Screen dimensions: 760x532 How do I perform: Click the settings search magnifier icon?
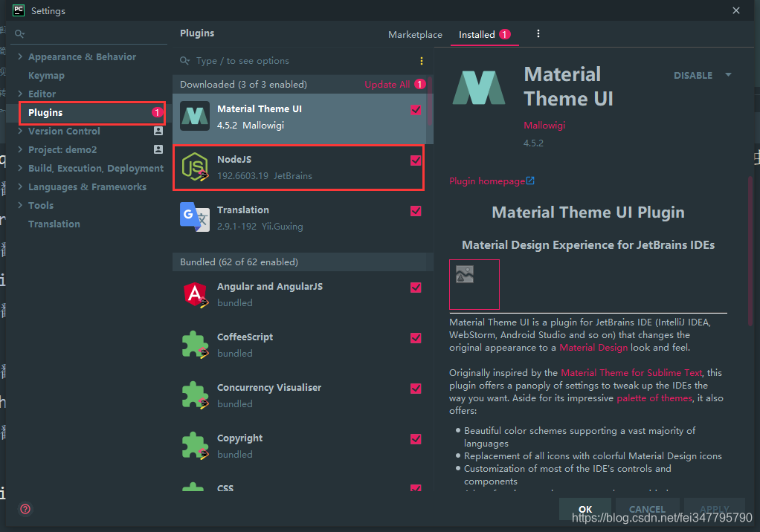tap(19, 34)
